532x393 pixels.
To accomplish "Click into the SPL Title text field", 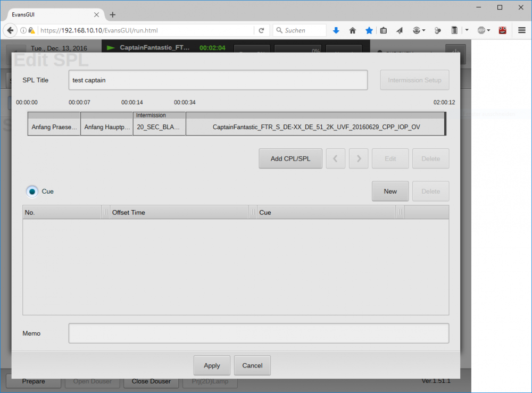I will [x=218, y=80].
